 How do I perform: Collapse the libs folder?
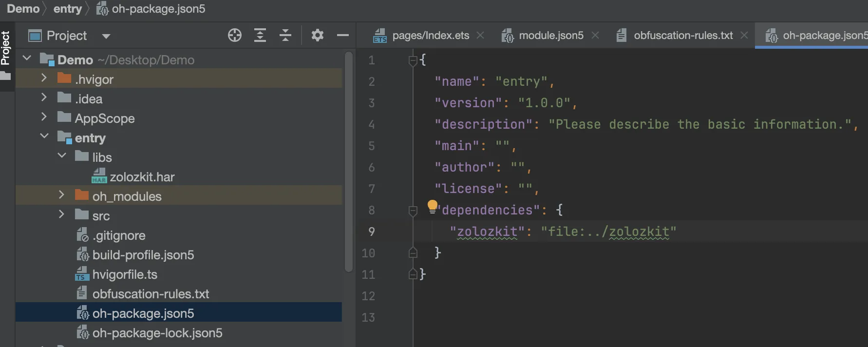tap(62, 156)
